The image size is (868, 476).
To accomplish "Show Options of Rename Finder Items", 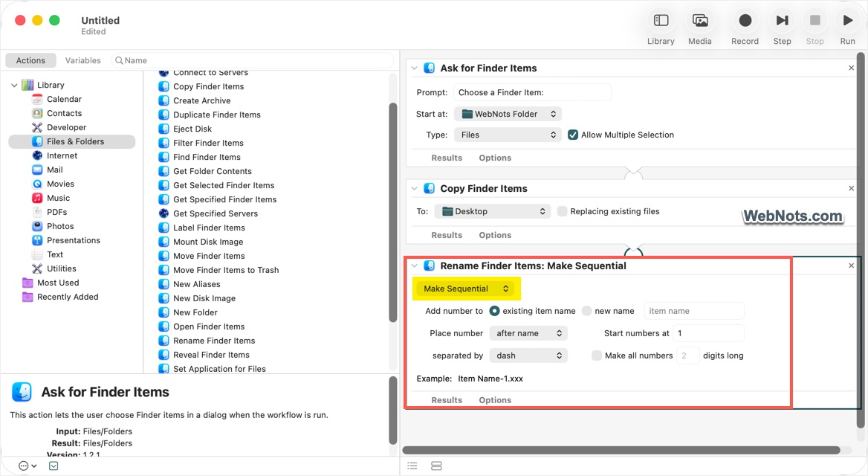I will [x=495, y=400].
